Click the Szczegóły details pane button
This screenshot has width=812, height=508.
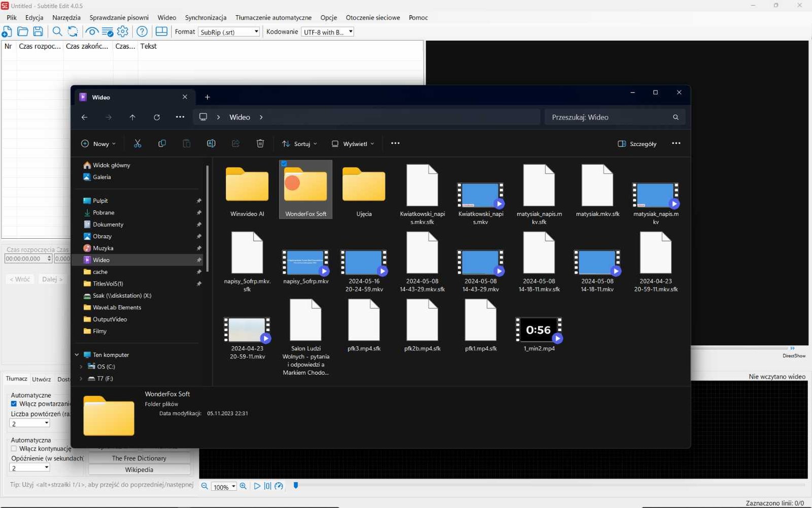click(637, 144)
